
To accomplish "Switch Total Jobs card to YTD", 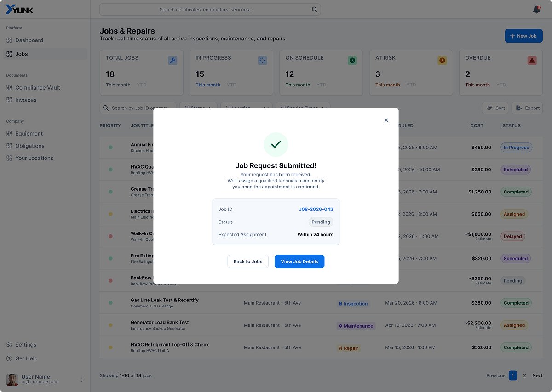I will [x=142, y=85].
